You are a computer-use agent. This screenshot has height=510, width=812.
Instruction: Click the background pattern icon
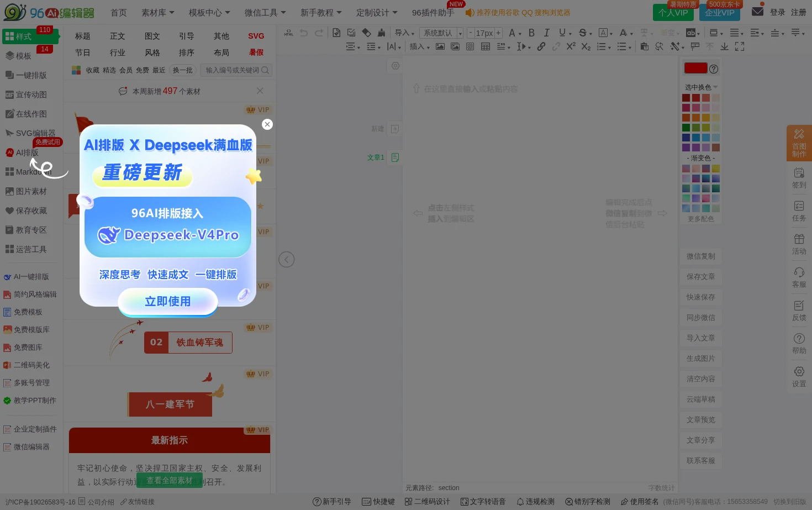click(470, 47)
